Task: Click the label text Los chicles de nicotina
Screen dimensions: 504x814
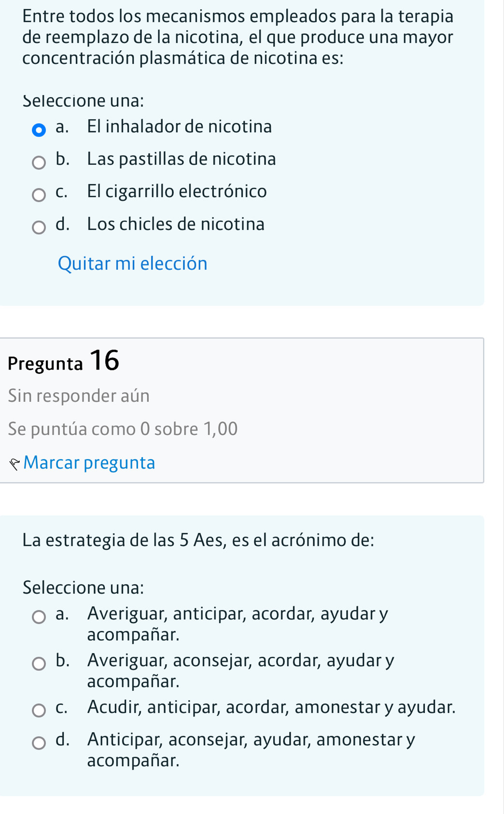Action: click(x=176, y=224)
